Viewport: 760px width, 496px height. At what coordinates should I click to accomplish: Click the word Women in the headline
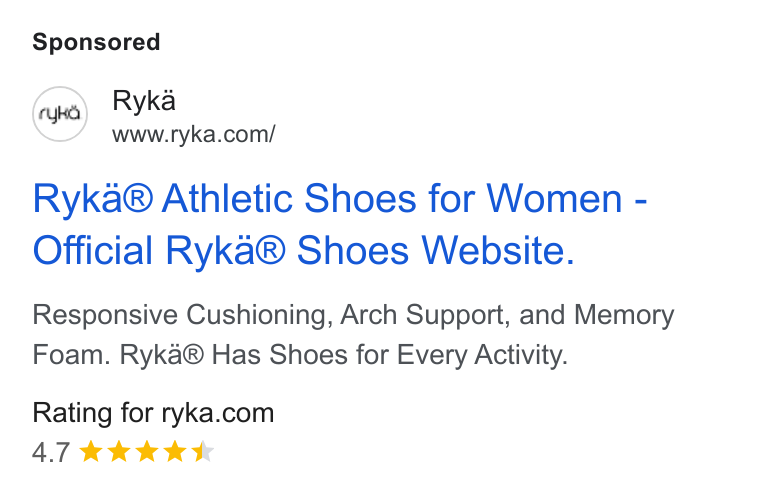click(x=554, y=198)
